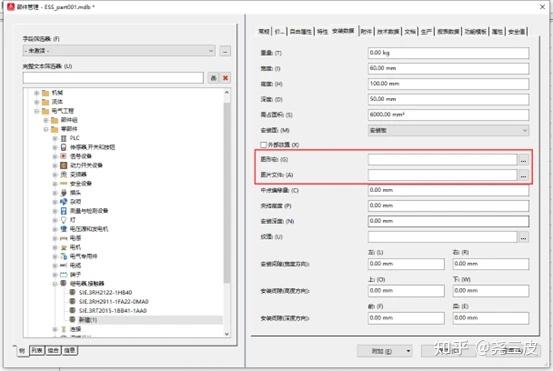Screen dimensions: 553x371
Task: Click the blue miscellaneous category icon
Action: coord(63,202)
